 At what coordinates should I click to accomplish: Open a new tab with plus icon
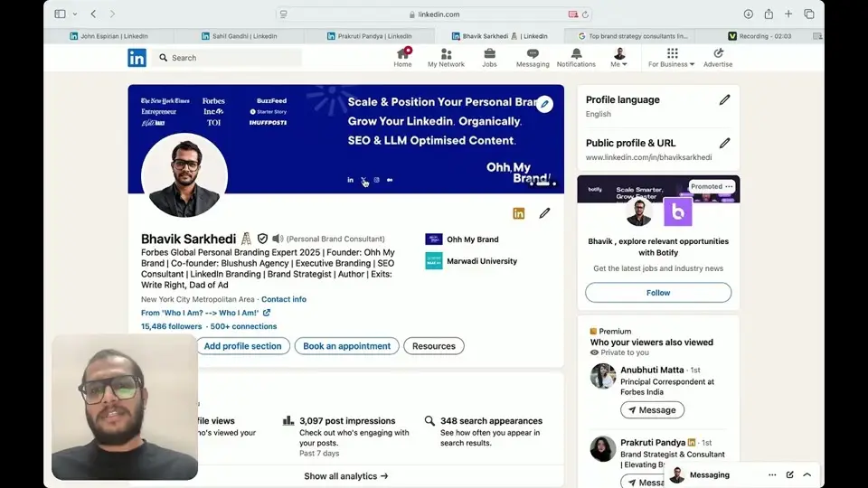788,14
